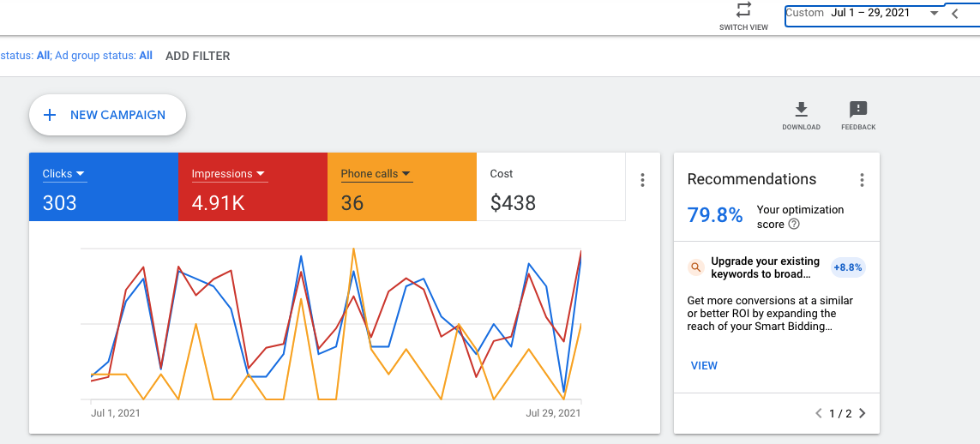
Task: Create a new campaign
Action: click(107, 115)
